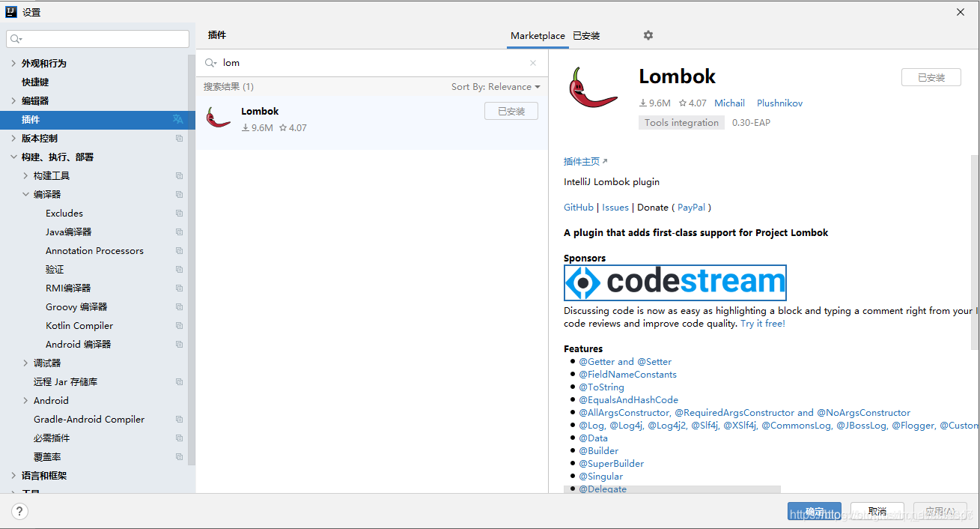980x529 pixels.
Task: Collapse the 构建、执行、部署 node
Action: click(13, 157)
